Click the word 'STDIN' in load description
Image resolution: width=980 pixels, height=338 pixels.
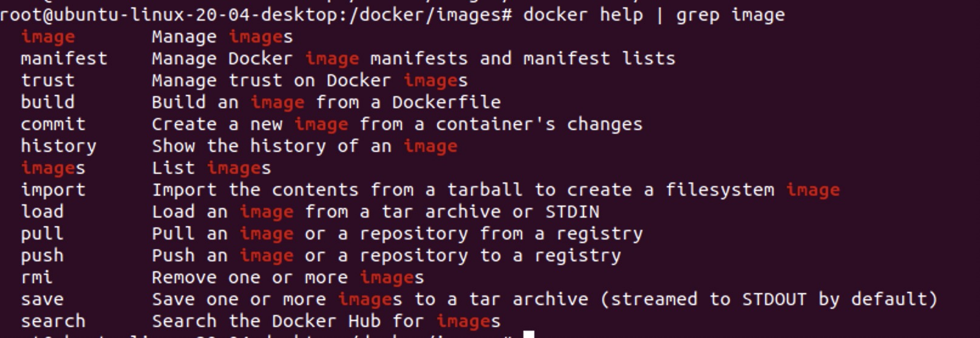(572, 212)
